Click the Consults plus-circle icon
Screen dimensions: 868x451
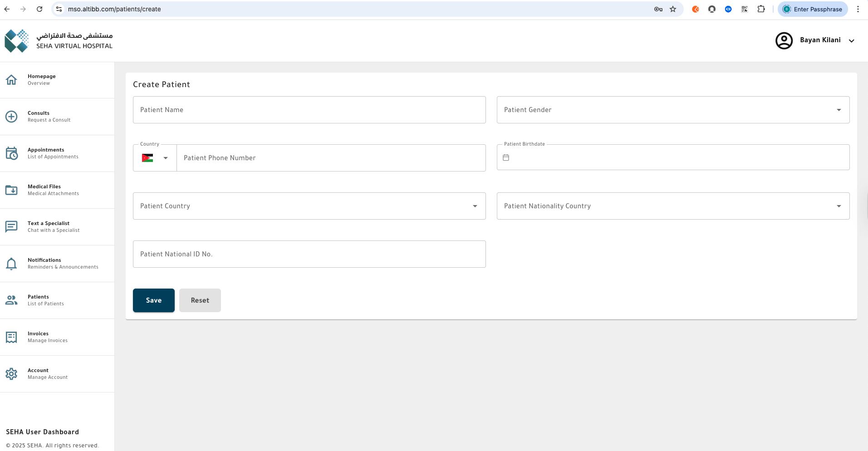click(x=11, y=117)
